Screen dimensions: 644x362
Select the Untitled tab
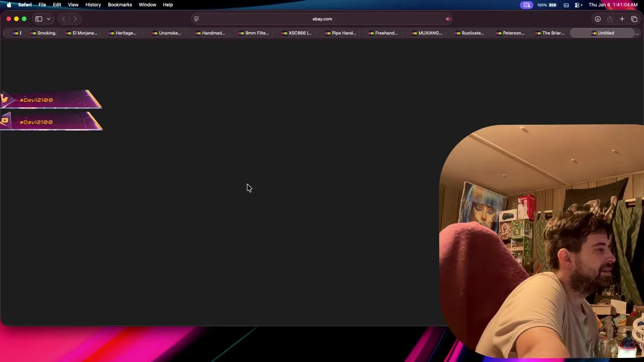pyautogui.click(x=602, y=33)
